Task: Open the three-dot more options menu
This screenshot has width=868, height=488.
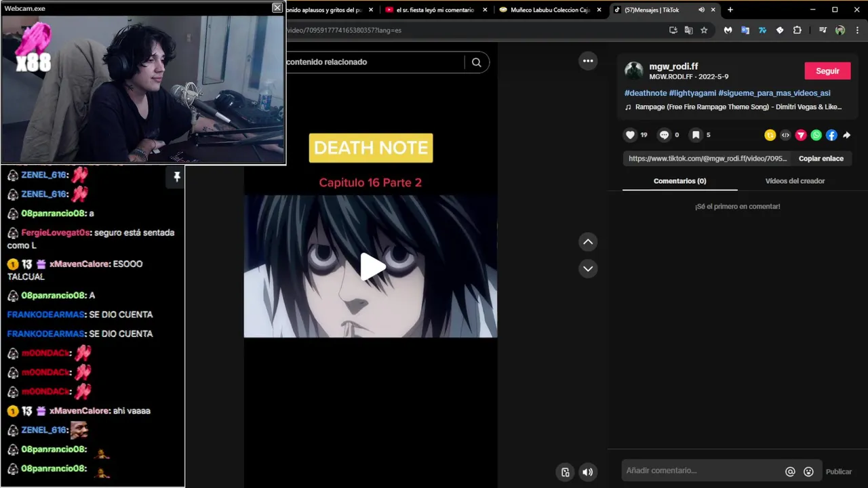Action: tap(588, 61)
